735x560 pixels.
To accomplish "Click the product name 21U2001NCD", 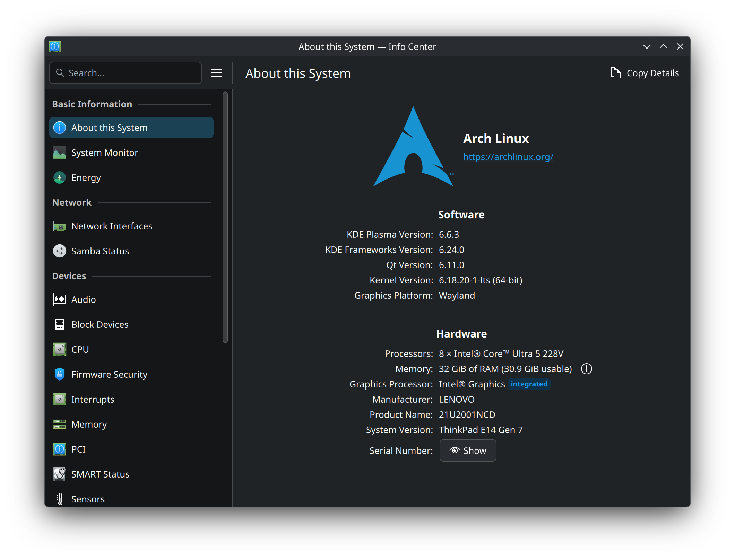I will [467, 414].
